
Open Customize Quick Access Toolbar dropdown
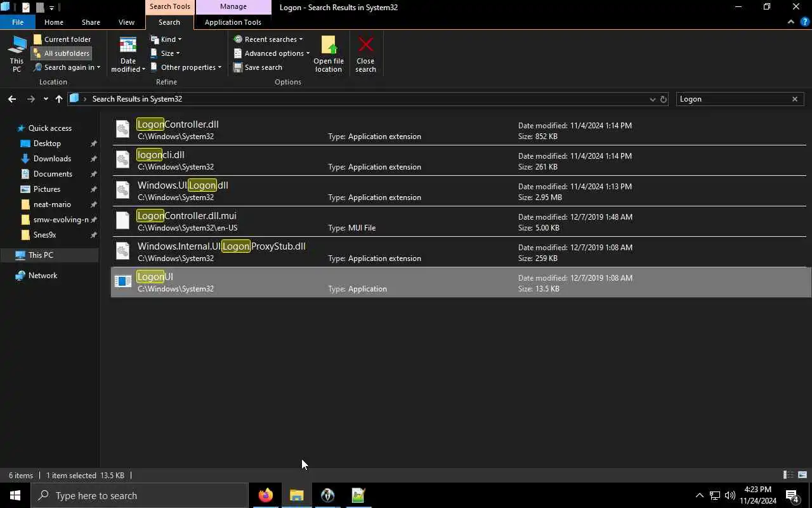pos(51,8)
